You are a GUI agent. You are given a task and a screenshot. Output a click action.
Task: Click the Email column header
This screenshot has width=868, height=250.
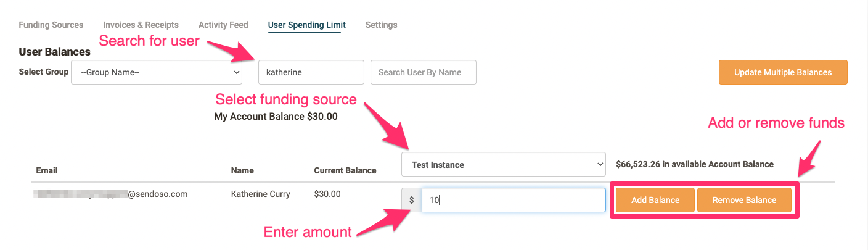(47, 170)
